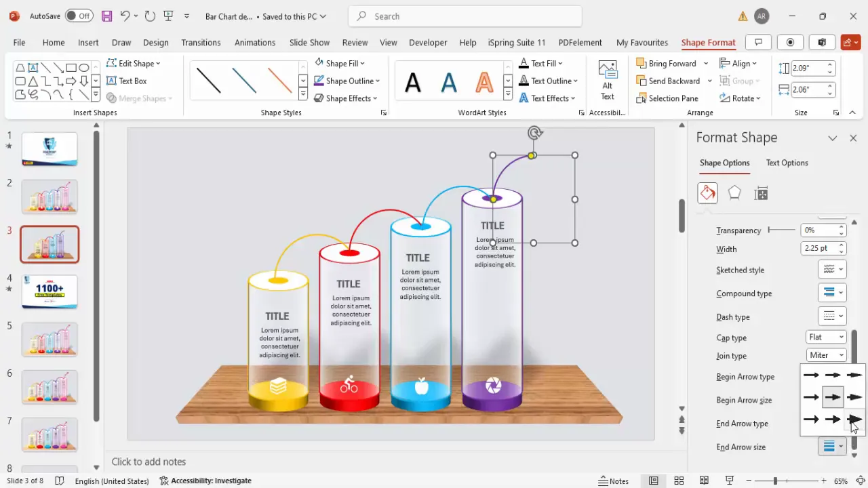Open the Developer tab

click(x=428, y=42)
